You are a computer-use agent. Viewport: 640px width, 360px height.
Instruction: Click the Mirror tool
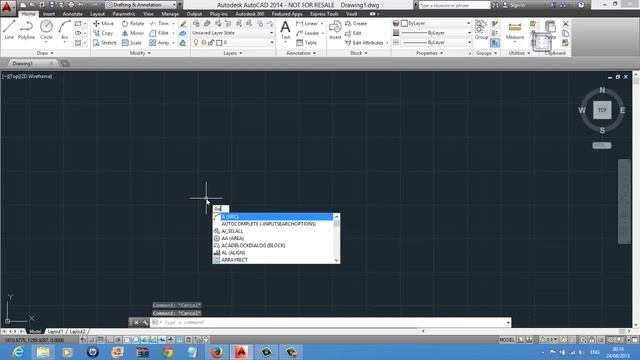coord(133,33)
